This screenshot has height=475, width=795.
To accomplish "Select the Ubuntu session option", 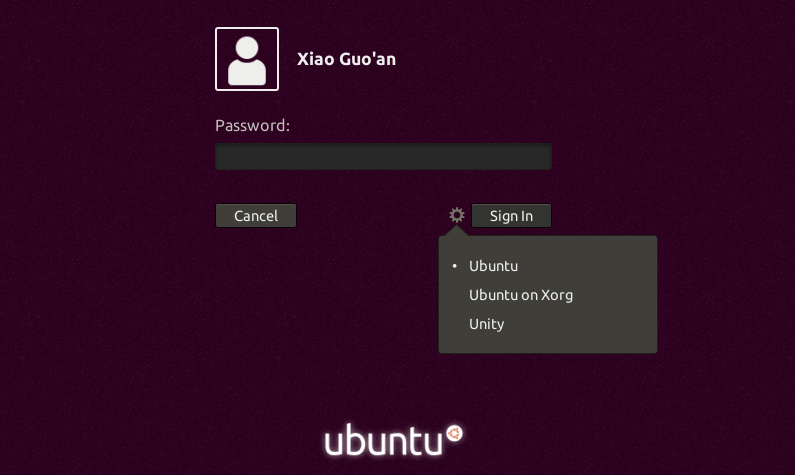I will (x=493, y=266).
